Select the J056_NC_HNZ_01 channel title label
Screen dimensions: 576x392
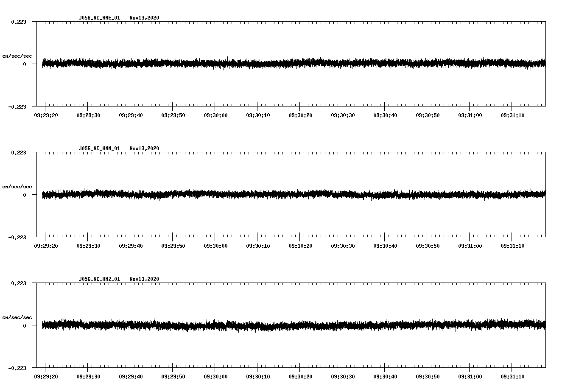tap(99, 278)
